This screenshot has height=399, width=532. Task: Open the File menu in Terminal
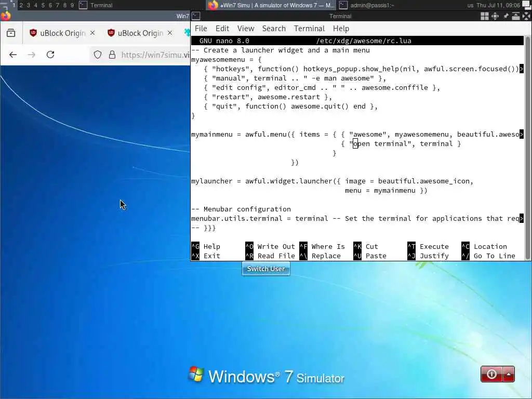pyautogui.click(x=201, y=29)
